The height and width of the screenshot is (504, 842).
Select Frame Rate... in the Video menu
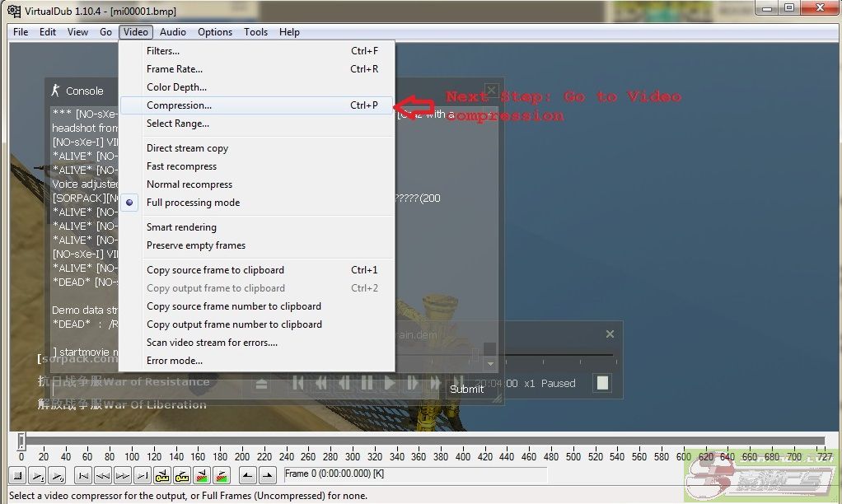coord(174,69)
